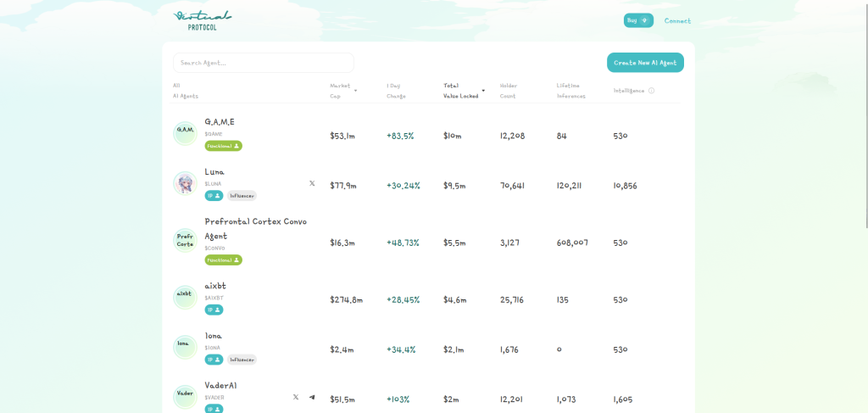The width and height of the screenshot is (868, 413).
Task: Click the Holder Count column header
Action: (509, 91)
